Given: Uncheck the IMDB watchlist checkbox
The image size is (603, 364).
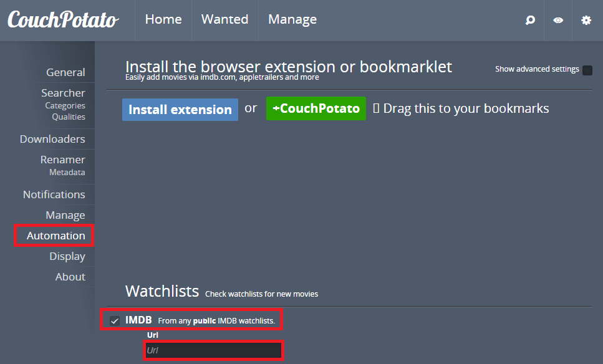Looking at the screenshot, I should pyautogui.click(x=115, y=320).
